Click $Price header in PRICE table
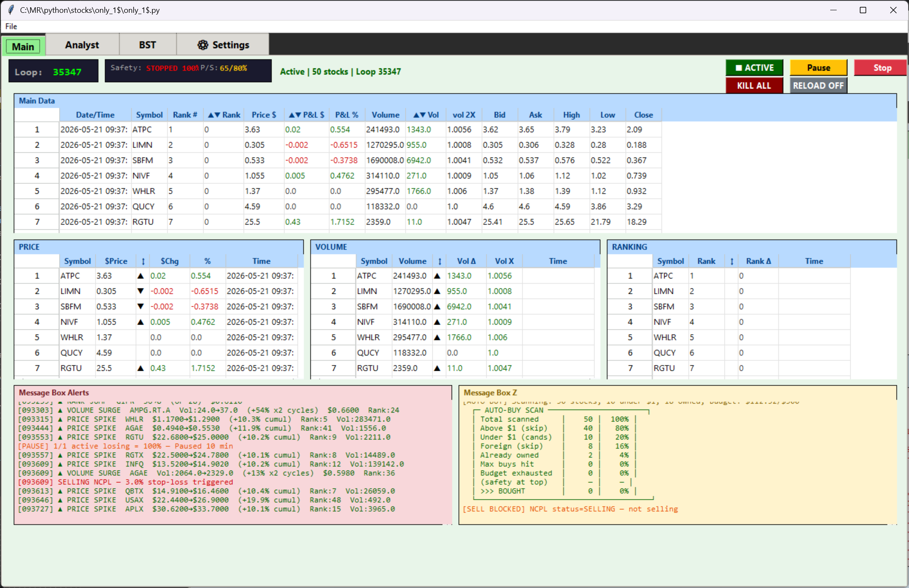The image size is (909, 588). tap(116, 261)
